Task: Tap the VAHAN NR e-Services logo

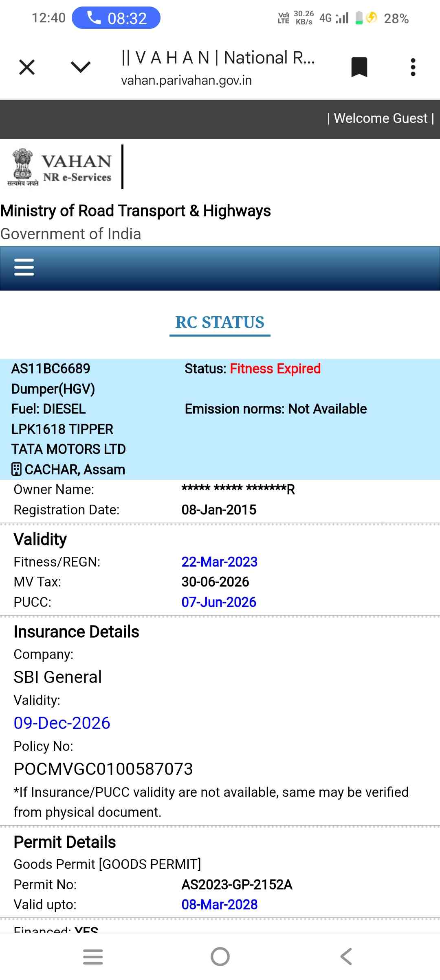Action: 59,168
